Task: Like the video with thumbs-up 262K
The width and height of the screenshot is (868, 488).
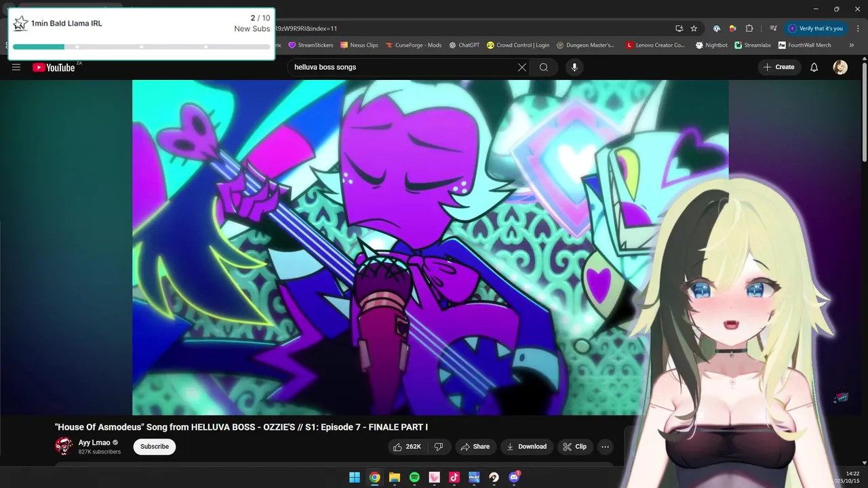Action: pyautogui.click(x=407, y=447)
